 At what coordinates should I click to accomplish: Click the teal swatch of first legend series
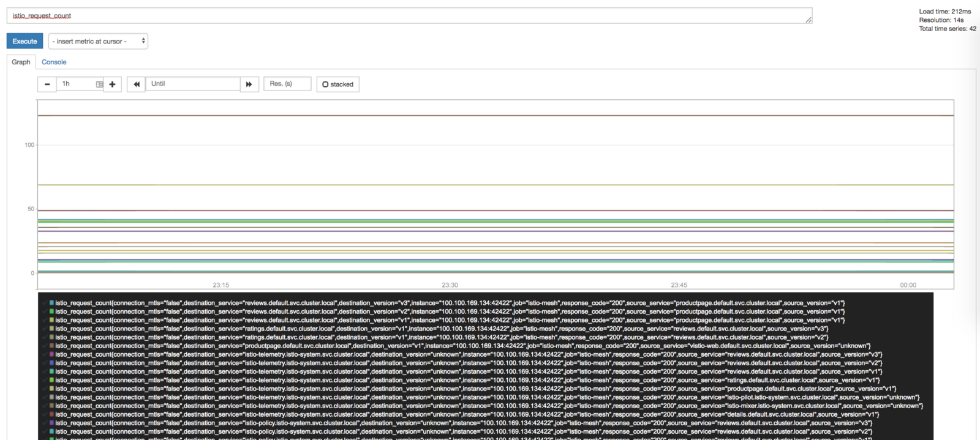52,303
